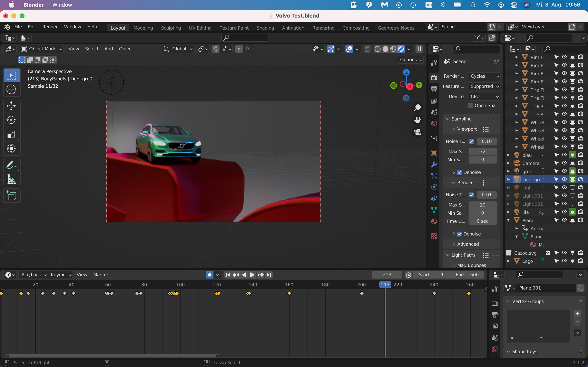Open the Modifier properties wrench tab
Image resolution: width=588 pixels, height=367 pixels.
click(434, 164)
